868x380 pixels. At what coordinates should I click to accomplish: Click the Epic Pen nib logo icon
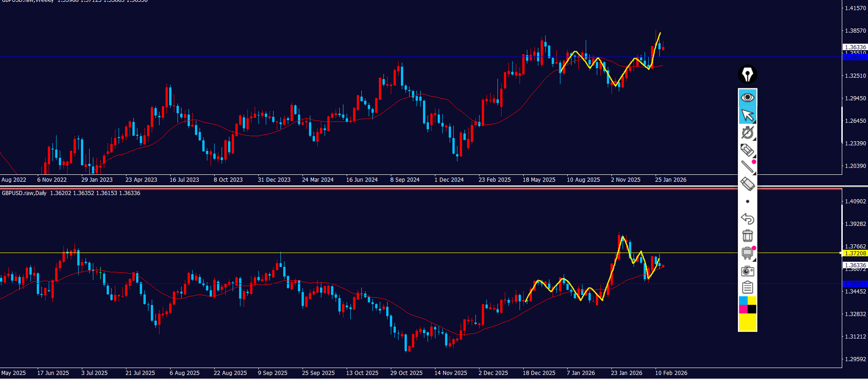tap(747, 74)
